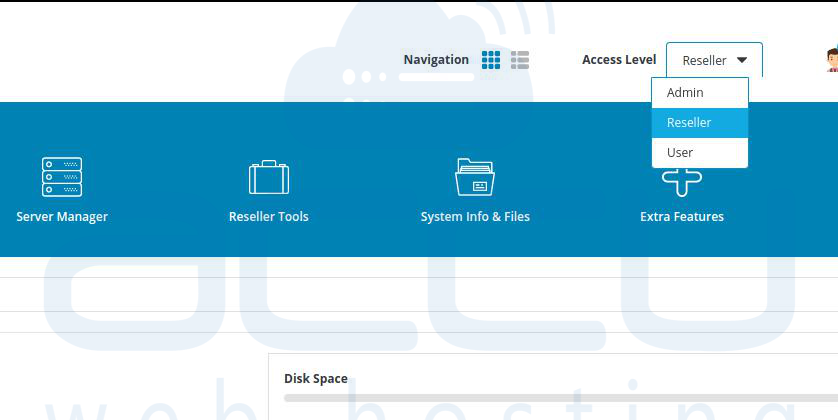Screen dimensions: 838x420
Task: Open the System Info & Files folder icon
Action: pyautogui.click(x=475, y=177)
